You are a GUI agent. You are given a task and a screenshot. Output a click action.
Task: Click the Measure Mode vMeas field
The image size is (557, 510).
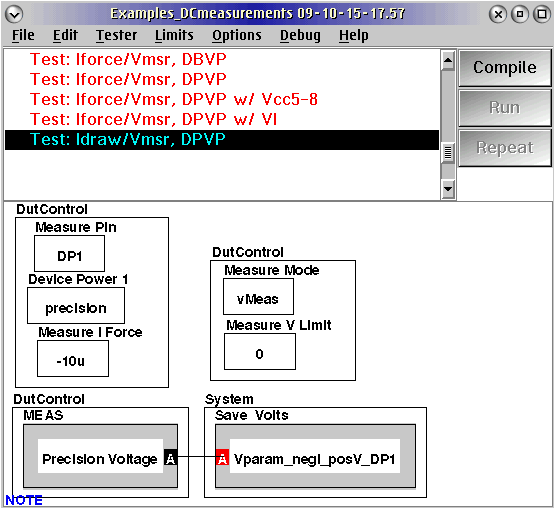258,297
